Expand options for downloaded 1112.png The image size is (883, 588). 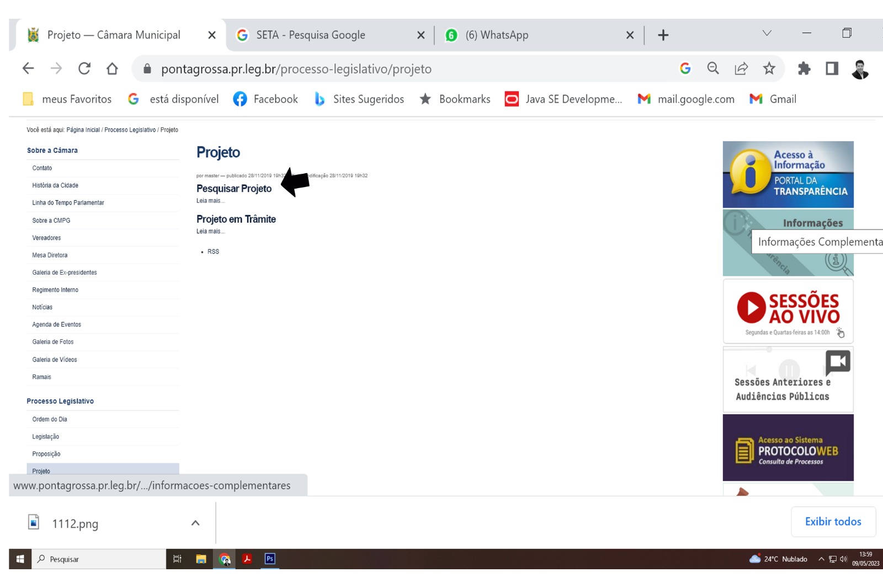click(195, 523)
